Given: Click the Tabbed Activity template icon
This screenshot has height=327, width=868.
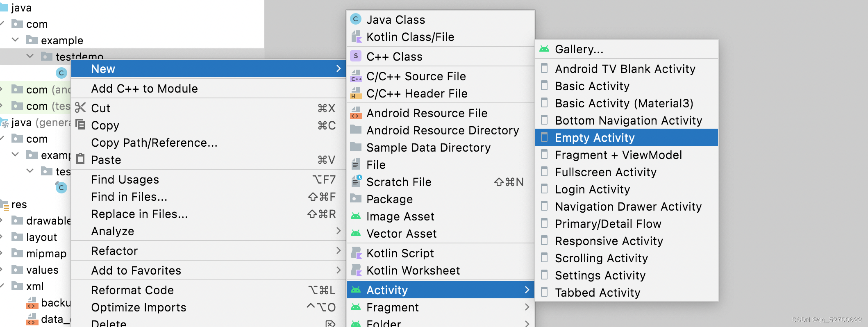Looking at the screenshot, I should [544, 292].
